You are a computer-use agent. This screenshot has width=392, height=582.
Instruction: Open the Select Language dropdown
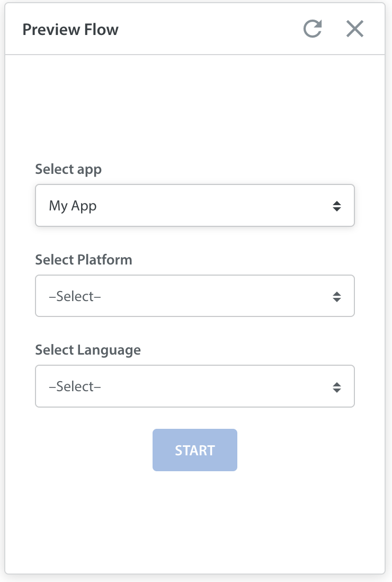[195, 386]
